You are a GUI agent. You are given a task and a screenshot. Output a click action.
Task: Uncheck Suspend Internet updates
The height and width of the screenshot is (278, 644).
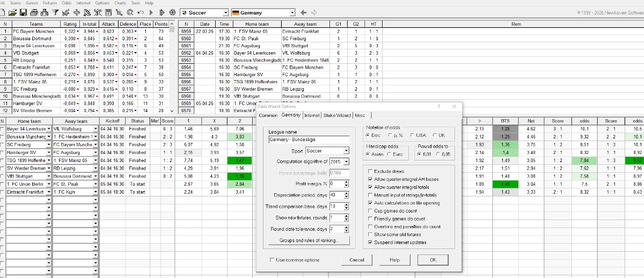(x=370, y=243)
